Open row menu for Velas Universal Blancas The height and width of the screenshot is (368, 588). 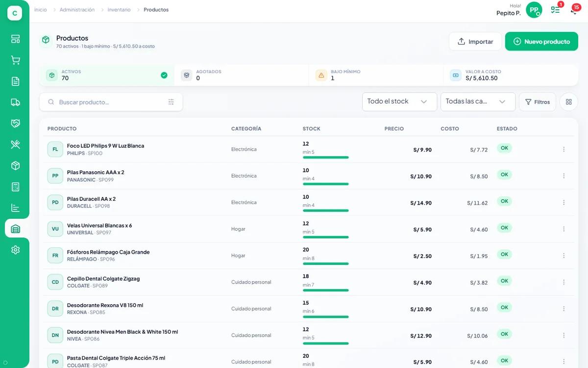click(x=564, y=229)
